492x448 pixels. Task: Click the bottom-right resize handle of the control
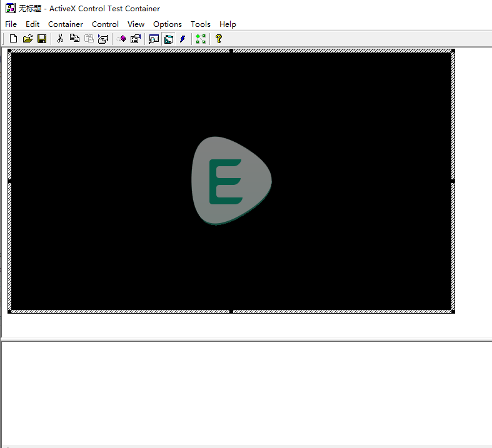[x=453, y=311]
